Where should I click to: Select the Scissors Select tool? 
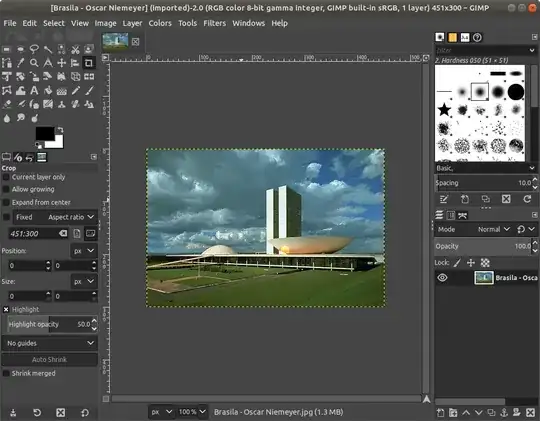75,49
